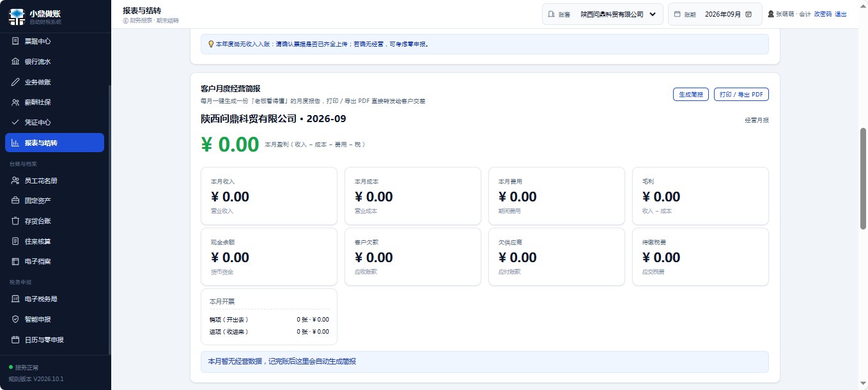Click the 经营月报 label

757,120
